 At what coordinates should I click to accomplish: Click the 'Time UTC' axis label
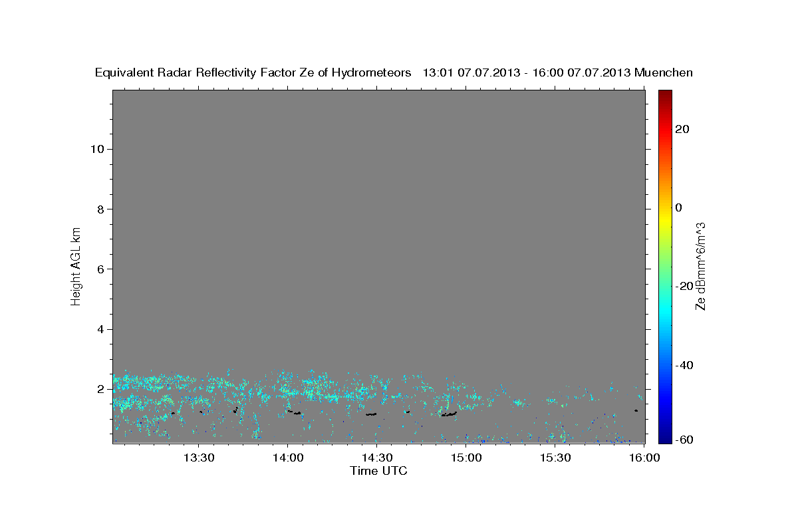coord(378,471)
